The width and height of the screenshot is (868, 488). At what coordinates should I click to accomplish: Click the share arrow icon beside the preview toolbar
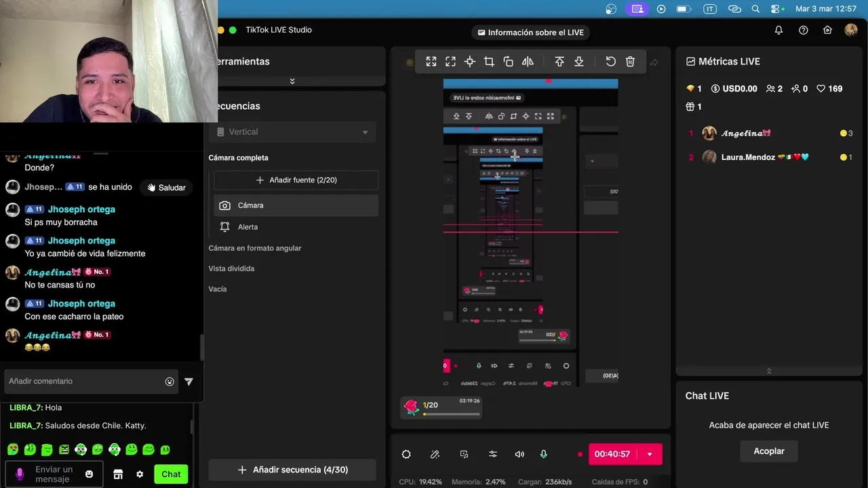click(654, 62)
